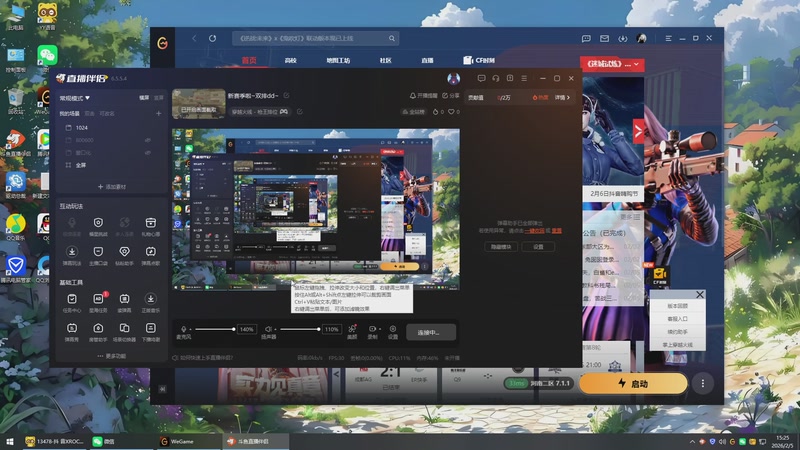Open companion hamburger menu icon
800x450 pixels.
click(524, 79)
